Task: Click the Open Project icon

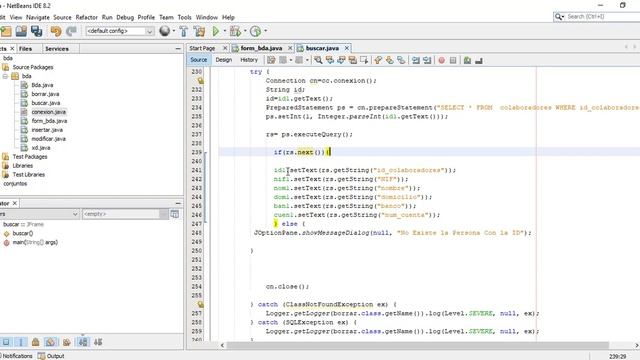Action: tap(21, 31)
